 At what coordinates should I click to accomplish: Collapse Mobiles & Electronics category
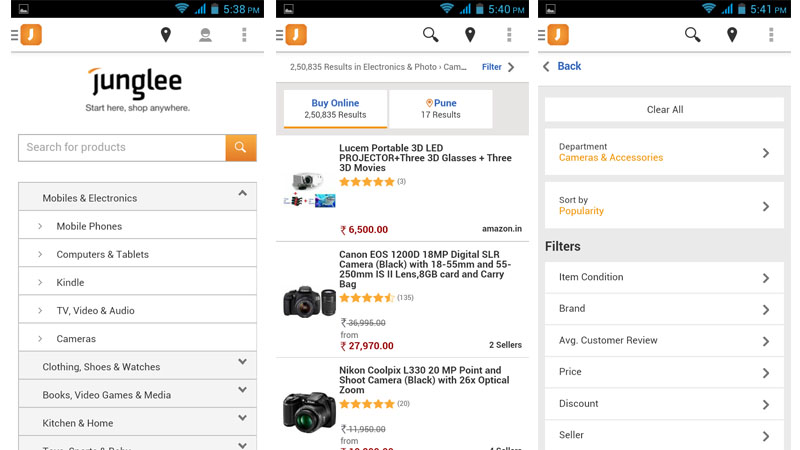pyautogui.click(x=137, y=197)
